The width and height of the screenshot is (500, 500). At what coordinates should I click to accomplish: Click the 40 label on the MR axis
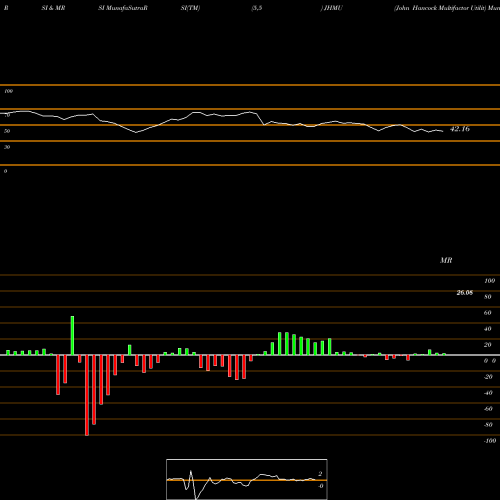tap(488, 329)
